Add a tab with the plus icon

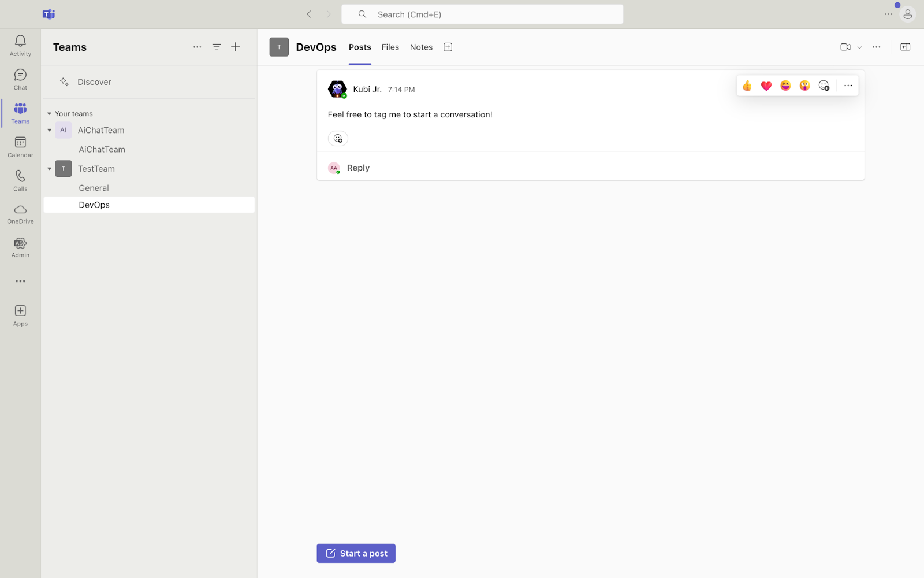coord(448,47)
